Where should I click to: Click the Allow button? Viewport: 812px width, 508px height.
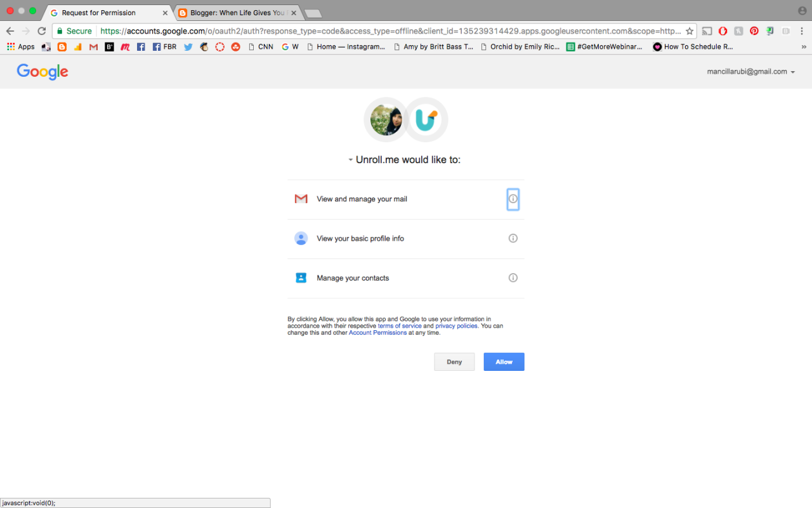coord(504,361)
